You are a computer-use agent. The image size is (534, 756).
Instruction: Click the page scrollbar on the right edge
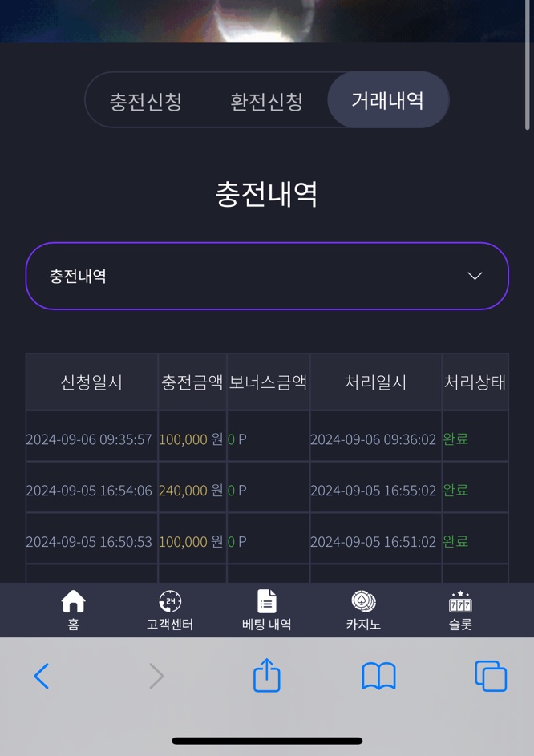(x=528, y=65)
